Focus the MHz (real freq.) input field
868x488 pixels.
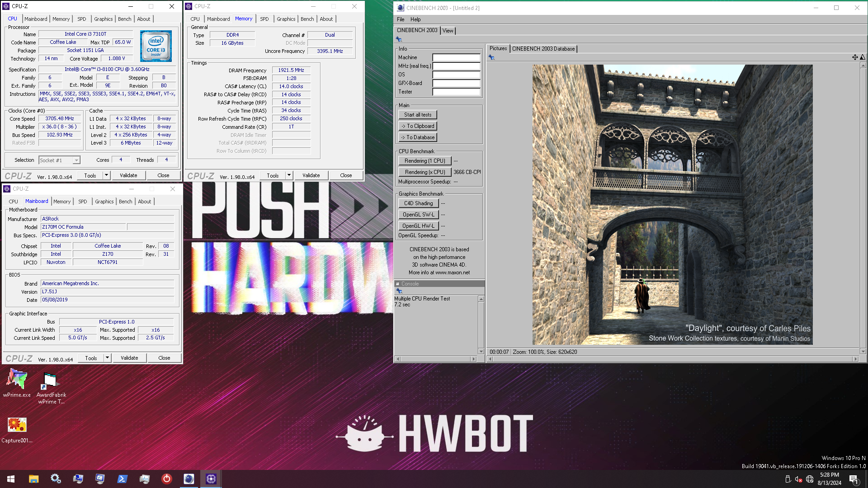456,66
